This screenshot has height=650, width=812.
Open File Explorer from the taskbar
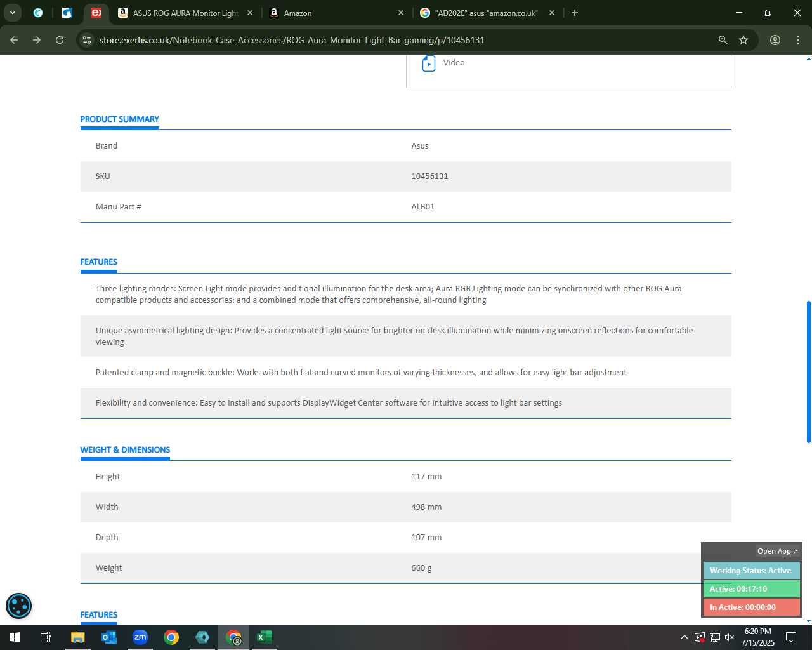(77, 637)
